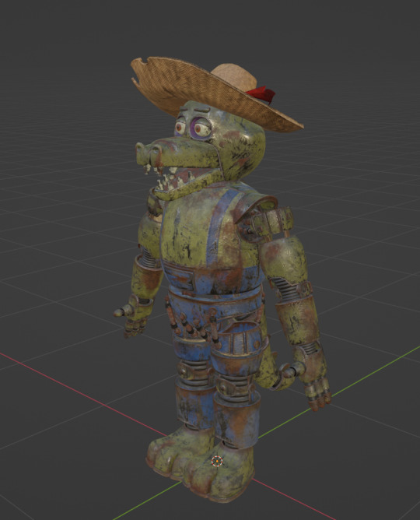
Task: Click the red bow on the straw hat
Action: [x=261, y=94]
